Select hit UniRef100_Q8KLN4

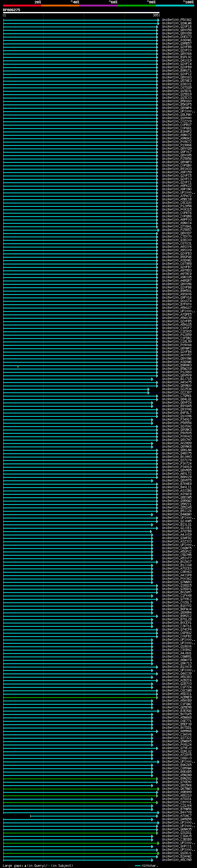click(x=177, y=450)
